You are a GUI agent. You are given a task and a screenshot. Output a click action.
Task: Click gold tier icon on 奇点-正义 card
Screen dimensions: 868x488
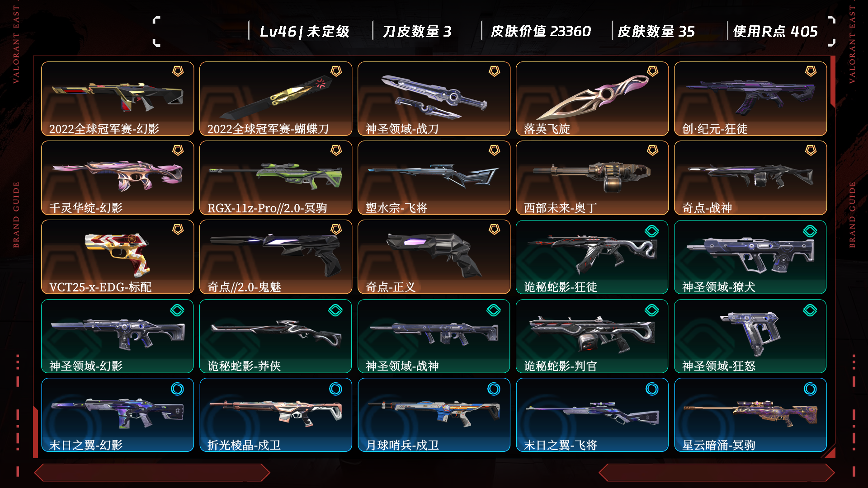pyautogui.click(x=494, y=230)
